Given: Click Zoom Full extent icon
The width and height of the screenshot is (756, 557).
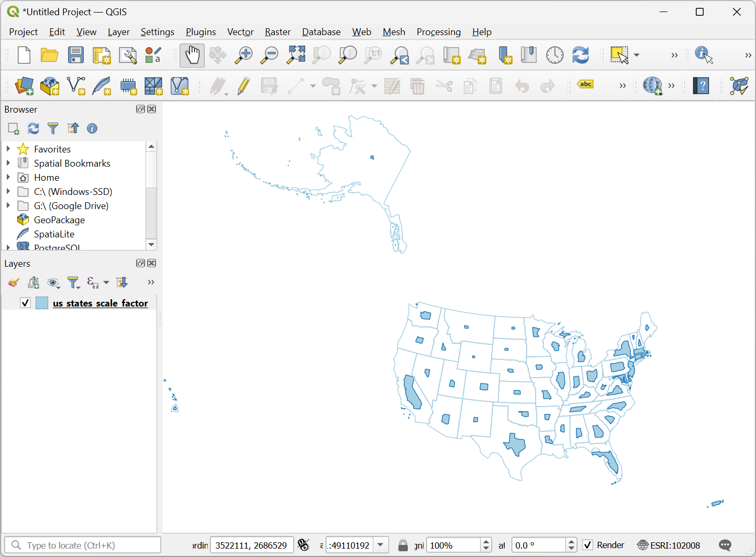Looking at the screenshot, I should tap(296, 55).
